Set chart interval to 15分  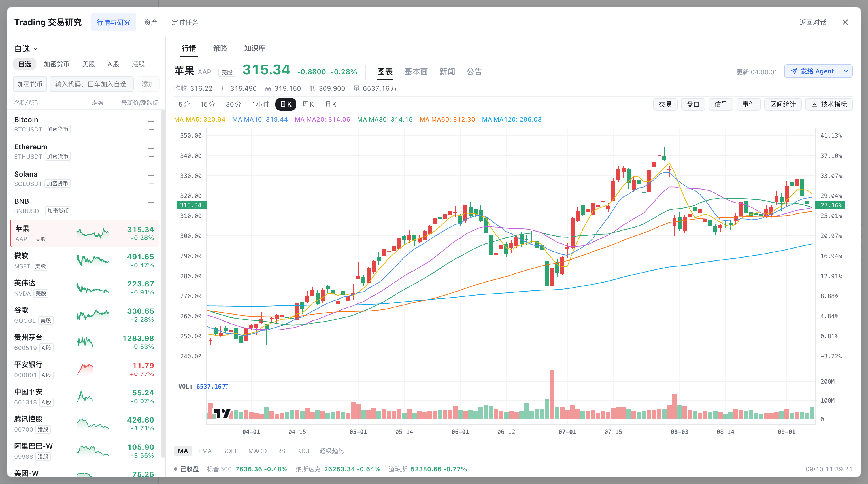tap(208, 105)
